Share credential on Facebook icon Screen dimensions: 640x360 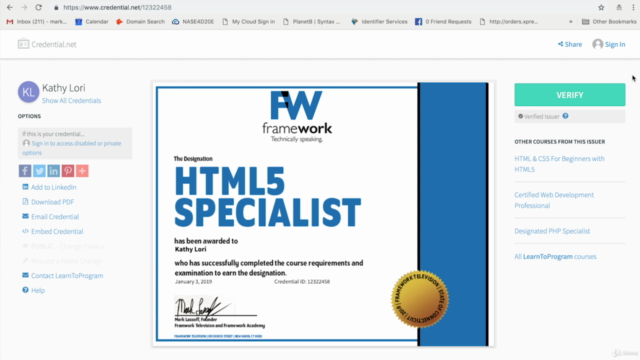coord(25,171)
